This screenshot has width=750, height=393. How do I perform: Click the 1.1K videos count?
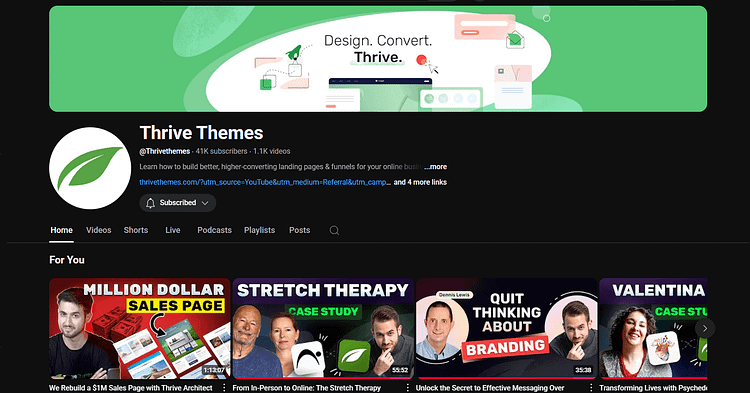[272, 151]
